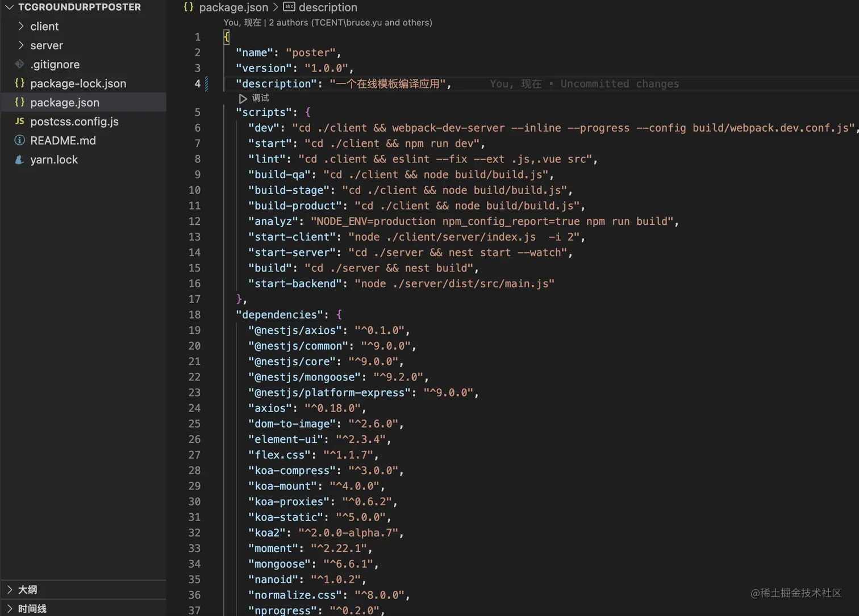Click the "start" script key
The width and height of the screenshot is (859, 616).
tap(270, 144)
